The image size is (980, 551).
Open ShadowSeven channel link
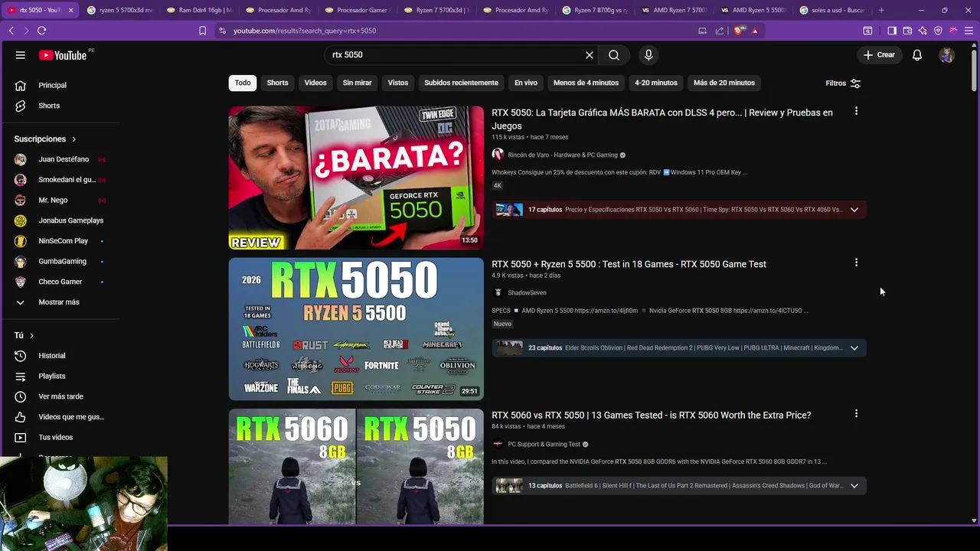527,292
